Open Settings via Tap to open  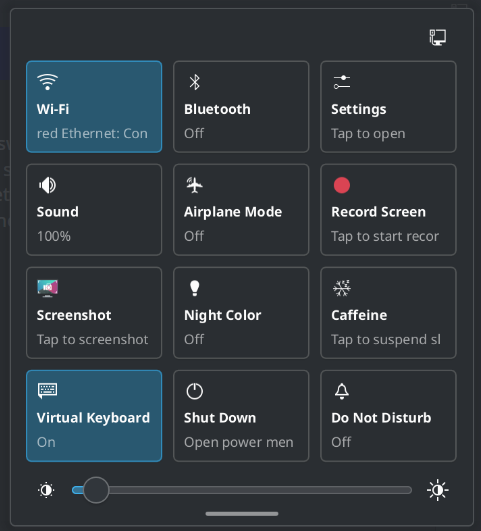click(368, 134)
